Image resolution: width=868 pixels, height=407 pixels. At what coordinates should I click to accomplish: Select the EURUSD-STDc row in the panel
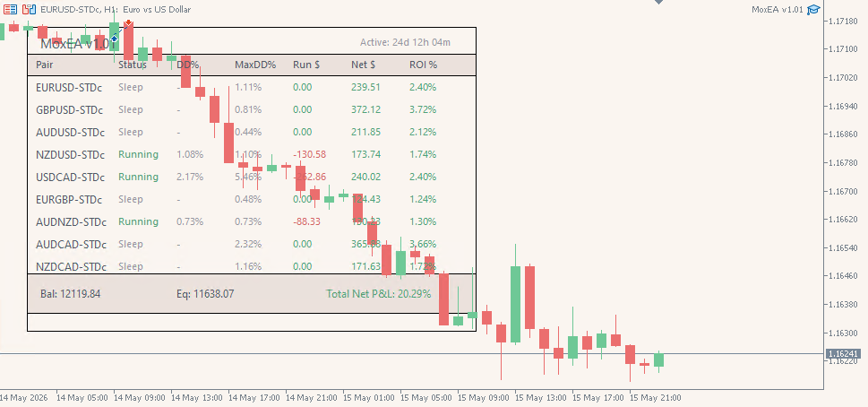[252, 87]
